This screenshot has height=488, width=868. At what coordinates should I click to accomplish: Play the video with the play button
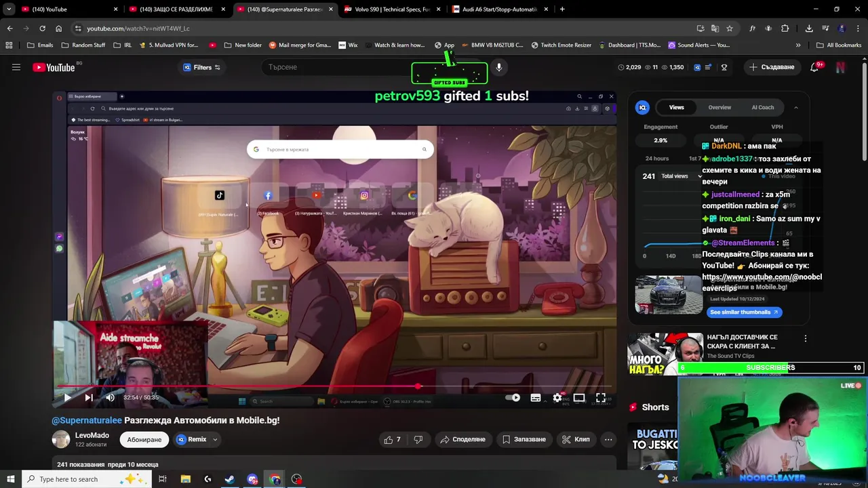click(x=67, y=398)
